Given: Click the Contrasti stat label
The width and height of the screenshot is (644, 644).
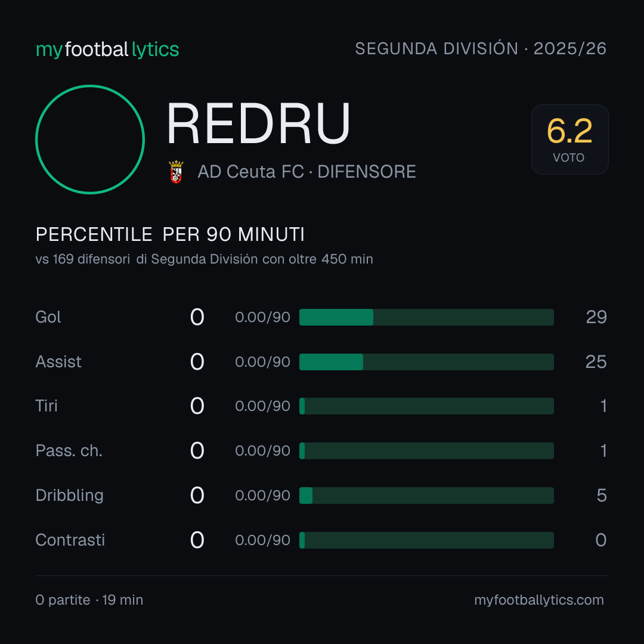Looking at the screenshot, I should pos(70,540).
